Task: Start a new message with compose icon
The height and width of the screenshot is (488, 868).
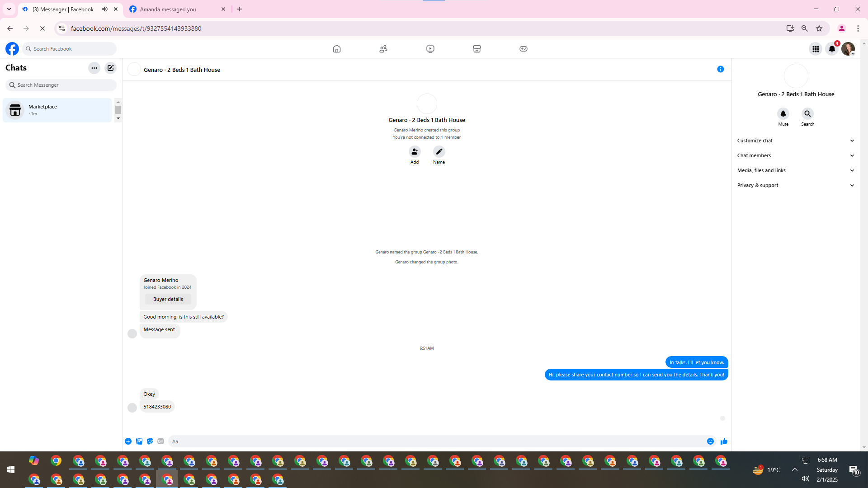Action: (110, 68)
